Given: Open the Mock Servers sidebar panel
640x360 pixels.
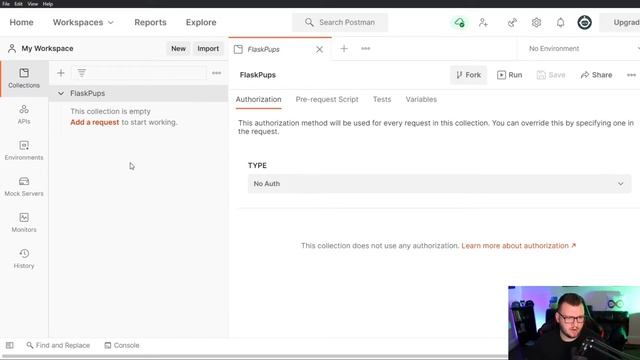Looking at the screenshot, I should pyautogui.click(x=24, y=187).
